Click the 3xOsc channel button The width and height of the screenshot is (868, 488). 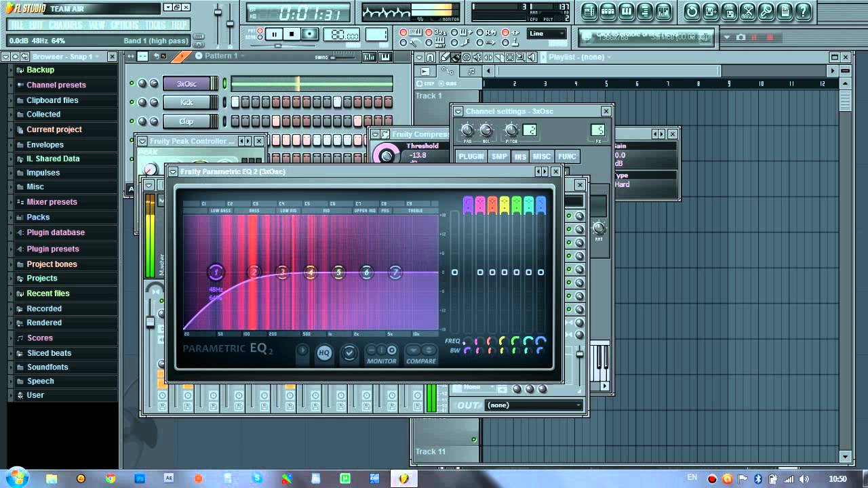(x=186, y=83)
